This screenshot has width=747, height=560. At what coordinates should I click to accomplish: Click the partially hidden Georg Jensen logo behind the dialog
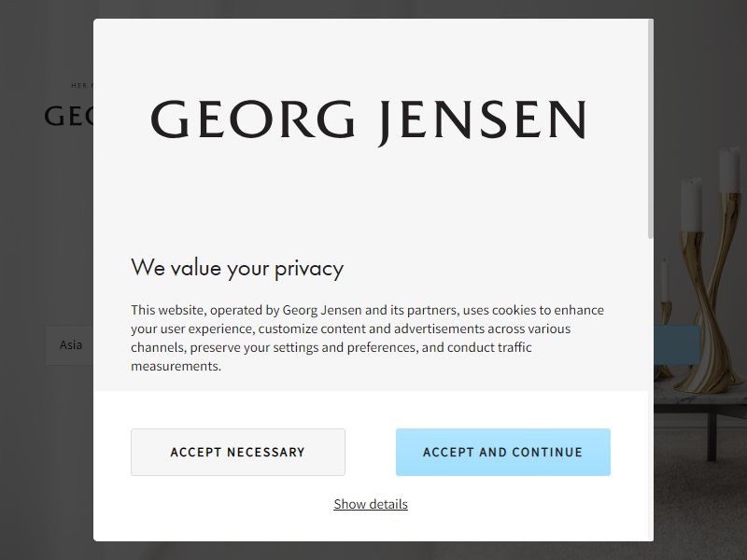pos(68,116)
